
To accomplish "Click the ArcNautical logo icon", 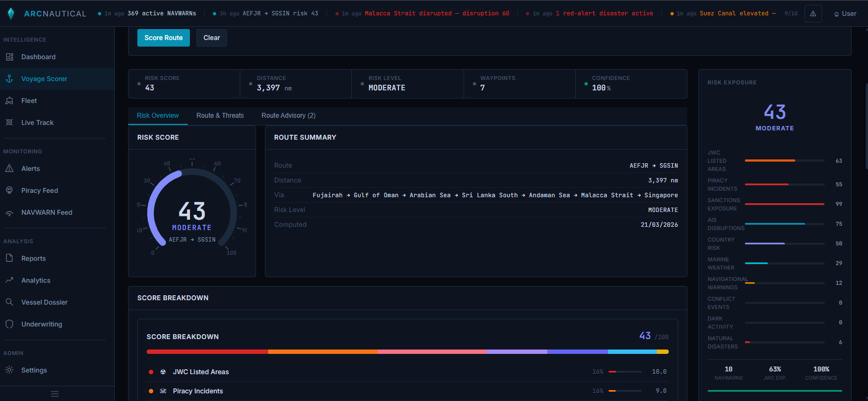I will click(x=11, y=14).
